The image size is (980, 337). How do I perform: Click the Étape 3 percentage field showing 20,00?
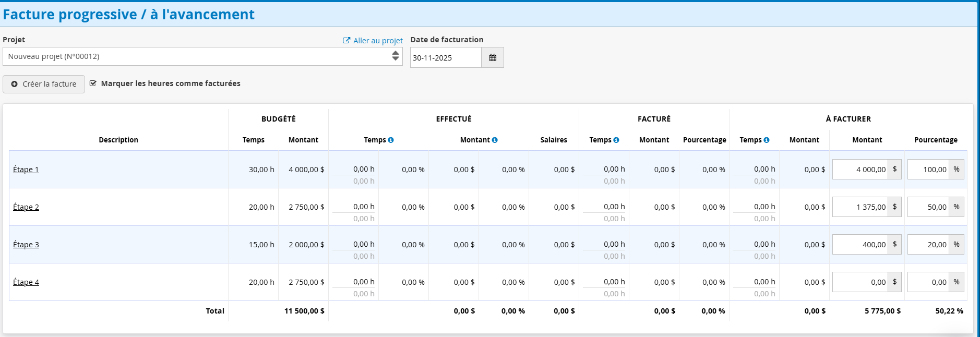(928, 245)
